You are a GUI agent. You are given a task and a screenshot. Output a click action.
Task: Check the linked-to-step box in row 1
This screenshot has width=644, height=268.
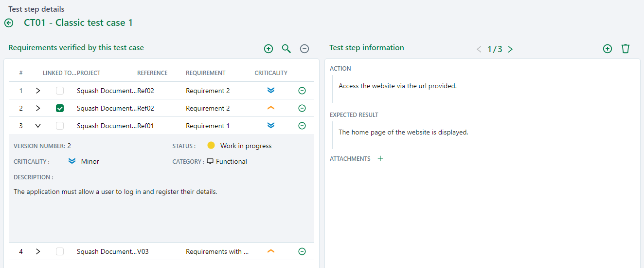point(60,91)
